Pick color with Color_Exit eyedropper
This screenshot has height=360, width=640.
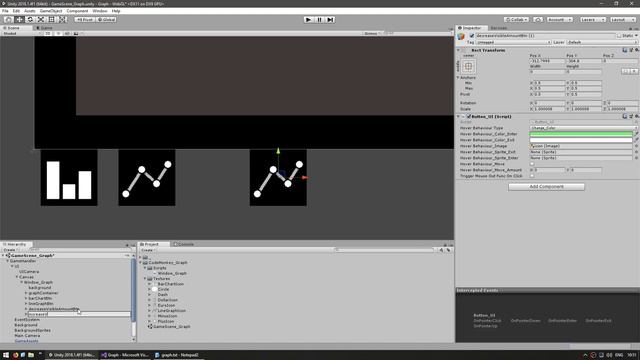(636, 140)
